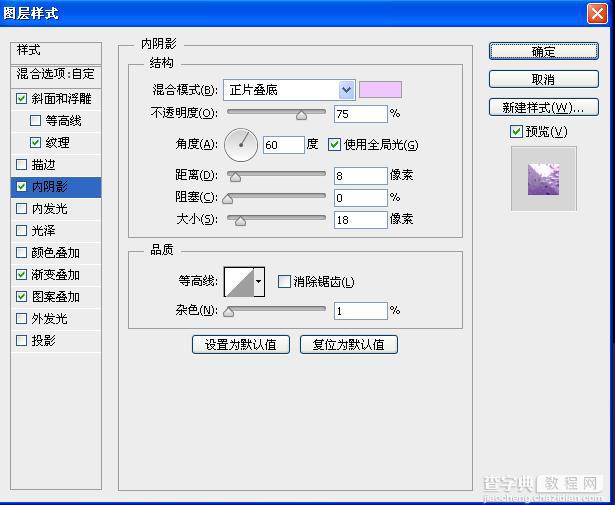Click the 大小 field showing 18
This screenshot has width=615, height=505.
coord(360,220)
